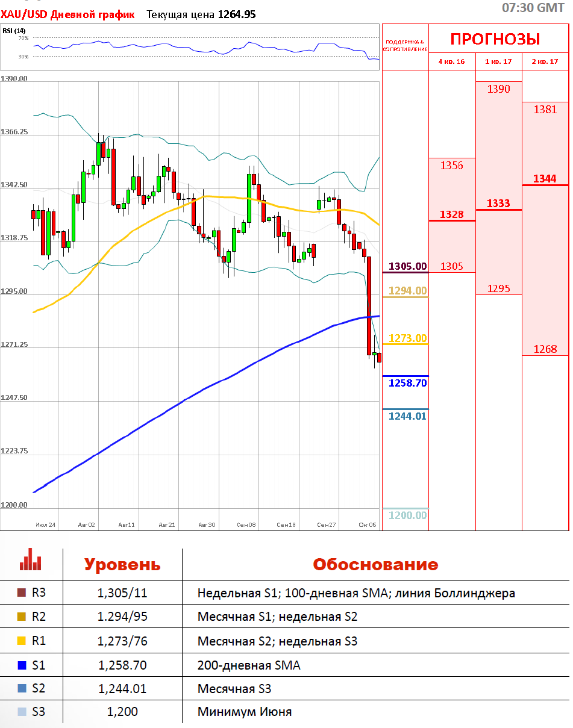This screenshot has height=728, width=573.
Task: Open the '4 кв. 16' forecast column header
Action: pos(451,61)
